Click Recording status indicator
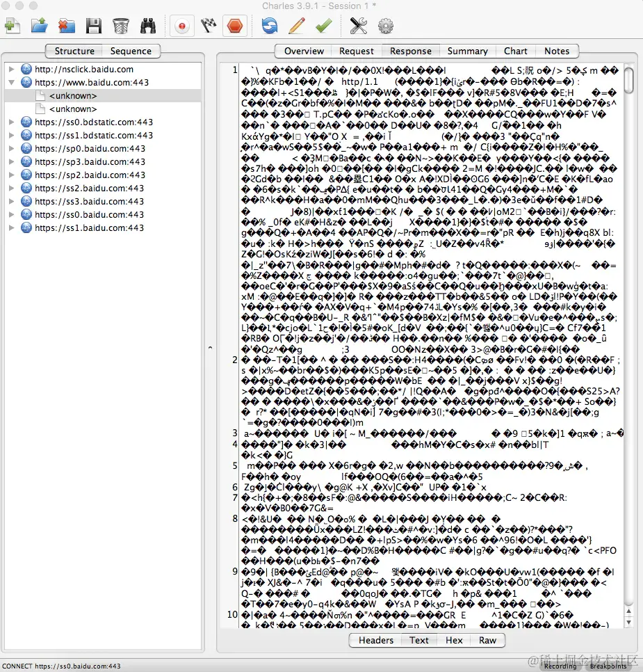The image size is (643, 672). (x=560, y=666)
